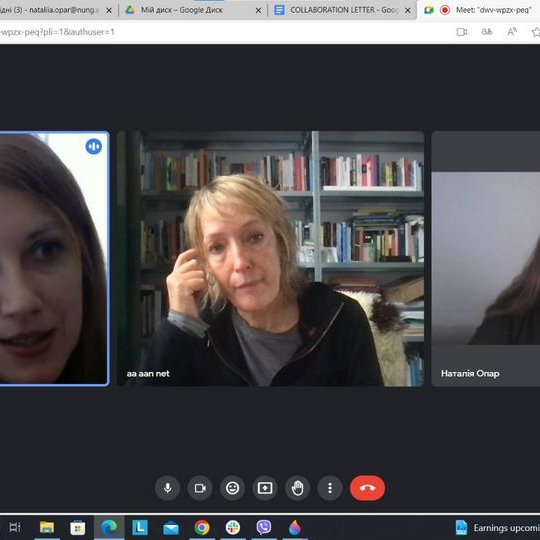Turn off the camera in Meet
The width and height of the screenshot is (540, 540).
[x=200, y=488]
